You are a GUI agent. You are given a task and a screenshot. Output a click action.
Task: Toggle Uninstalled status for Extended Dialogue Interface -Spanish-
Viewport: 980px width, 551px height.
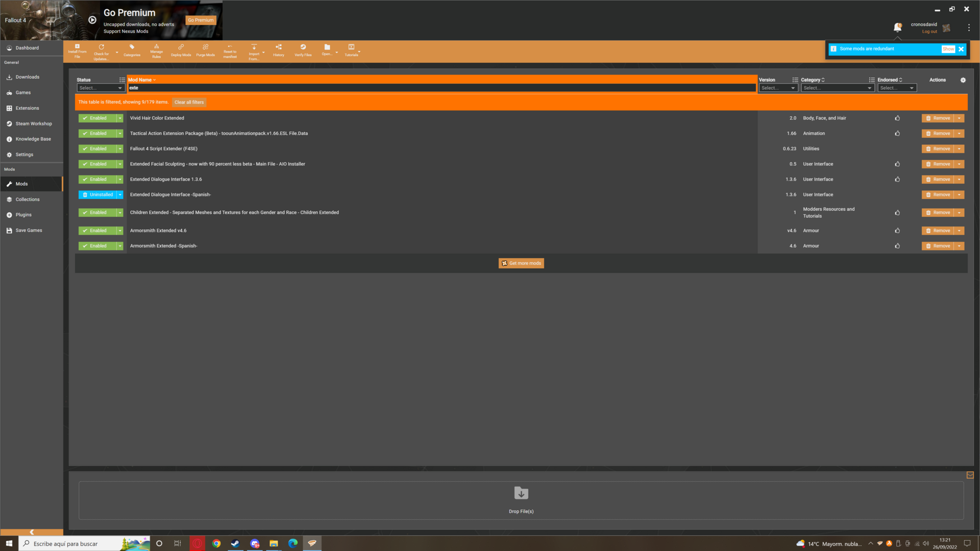click(x=97, y=194)
